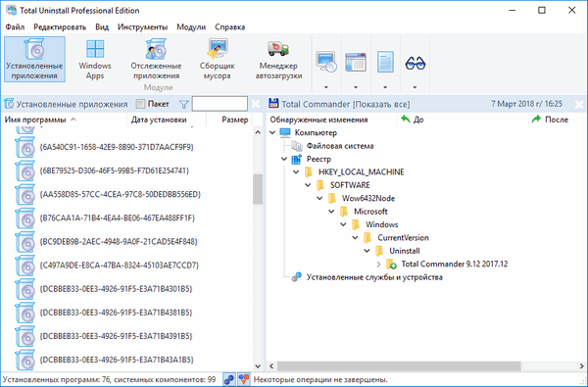Clear the filter with the X button
Screen dimensions: 588x387
[x=256, y=104]
